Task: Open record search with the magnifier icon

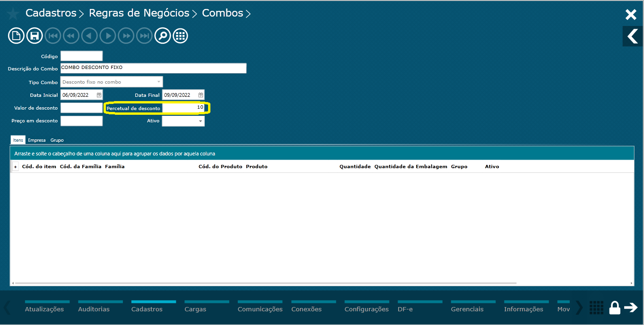Action: point(162,35)
